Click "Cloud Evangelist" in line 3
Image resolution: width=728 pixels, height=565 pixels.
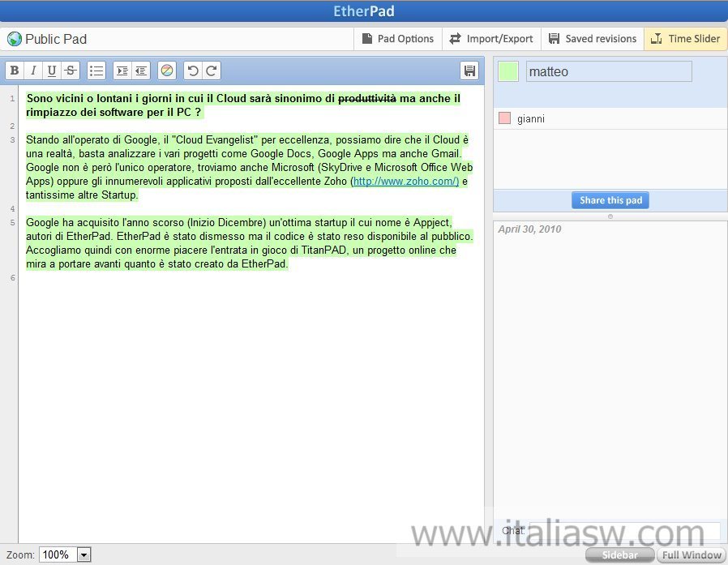215,139
